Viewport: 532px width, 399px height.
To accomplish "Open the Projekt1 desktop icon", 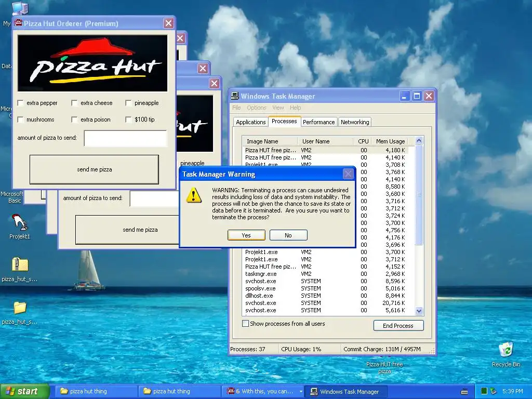I will click(x=19, y=227).
